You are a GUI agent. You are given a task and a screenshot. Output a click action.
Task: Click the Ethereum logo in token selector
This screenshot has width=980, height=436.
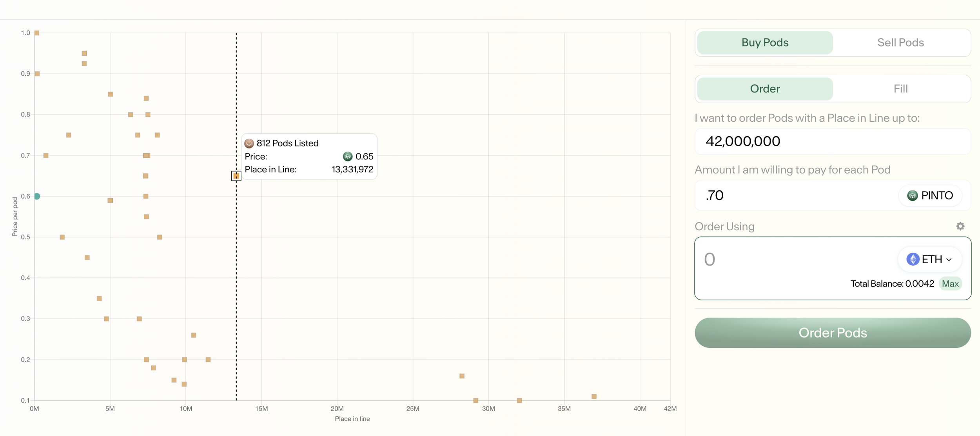[x=913, y=259]
